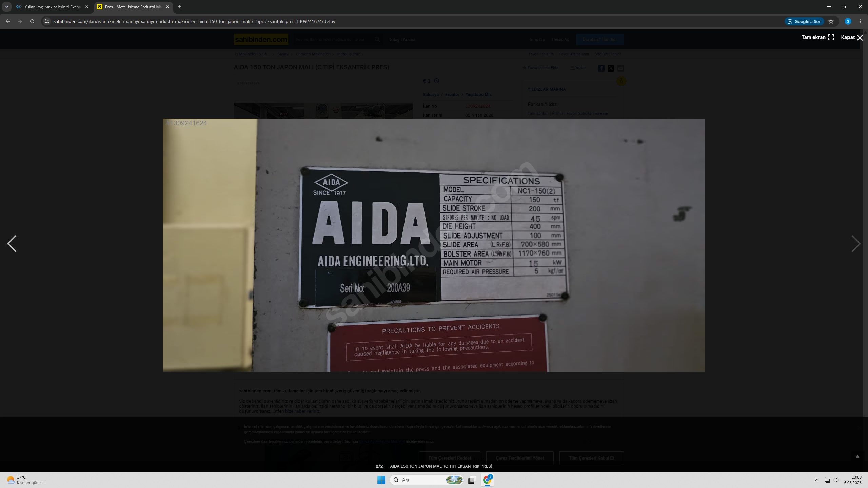Open the Endüstri Makineleri breadcrumb
This screenshot has height=488, width=868.
coord(313,54)
